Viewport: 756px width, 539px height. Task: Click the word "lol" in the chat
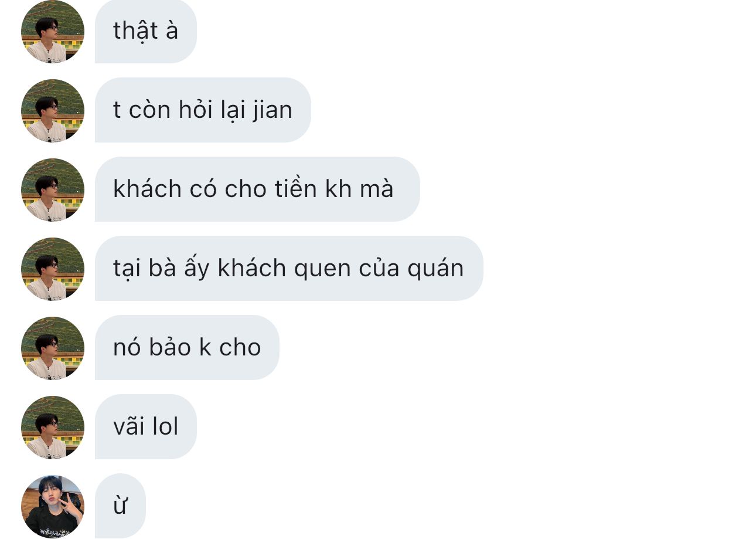(165, 426)
